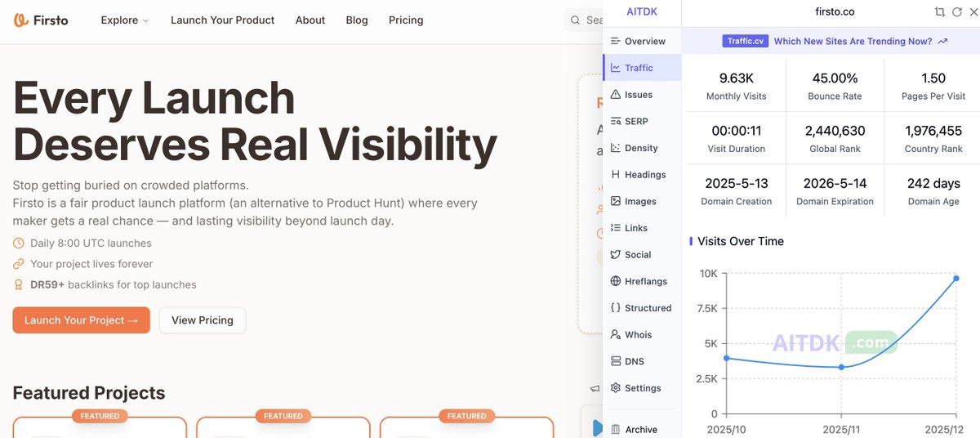Click the 45.00% Bounce Rate value
Image resolution: width=980 pixels, height=438 pixels.
pyautogui.click(x=835, y=78)
